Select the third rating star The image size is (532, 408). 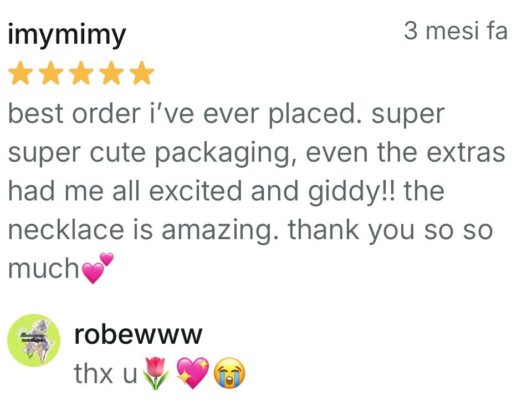tap(81, 74)
